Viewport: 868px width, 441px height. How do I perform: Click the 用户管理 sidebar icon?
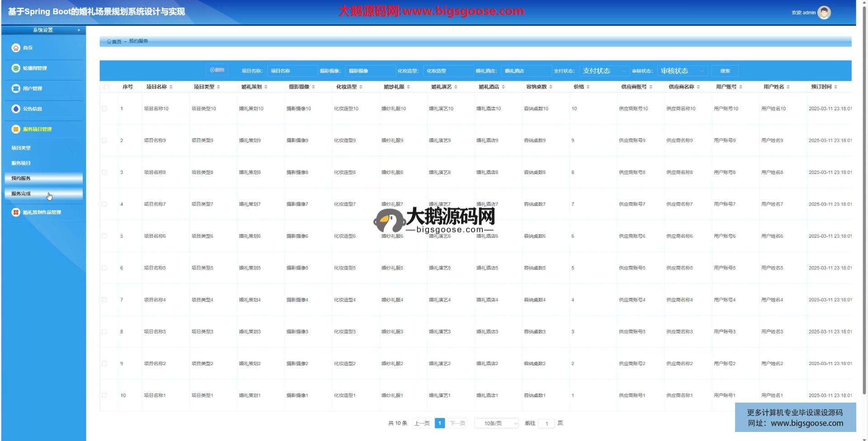[x=16, y=89]
